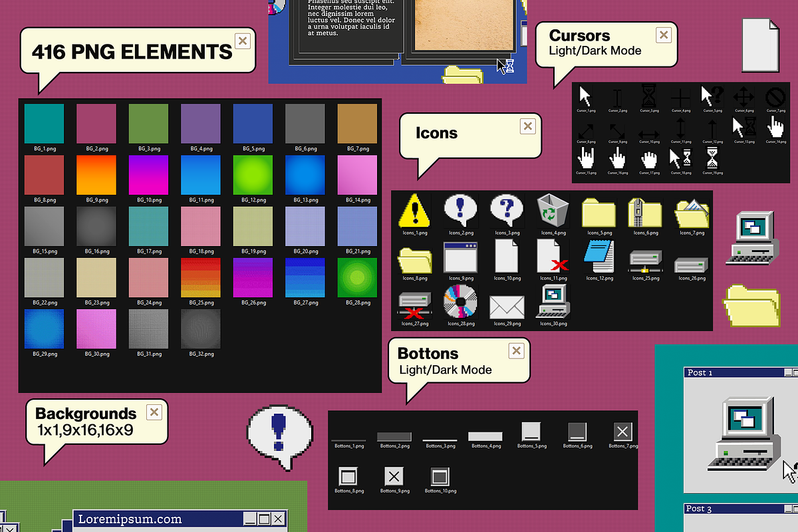
Task: Select the magenta background swatch BG_10.png
Action: click(x=148, y=175)
